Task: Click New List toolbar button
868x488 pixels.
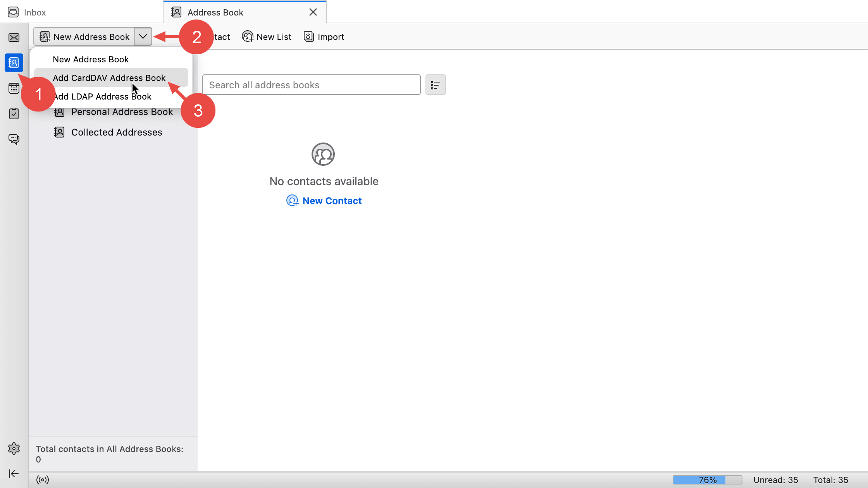Action: (x=267, y=37)
